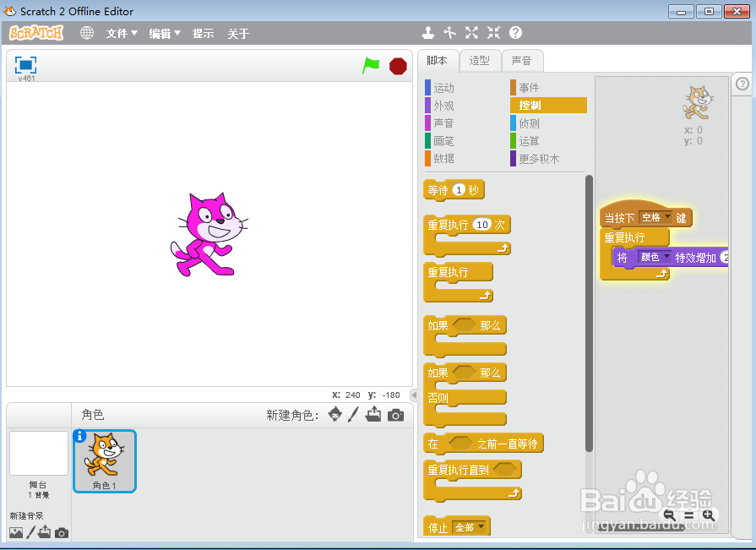Click the 如果 那么 palette block
Image resolution: width=756 pixels, height=550 pixels.
[x=465, y=335]
